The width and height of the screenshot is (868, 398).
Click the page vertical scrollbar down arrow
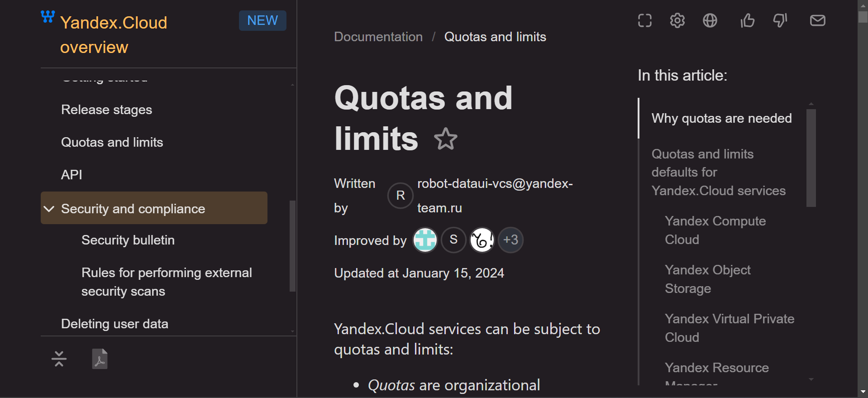tap(863, 392)
